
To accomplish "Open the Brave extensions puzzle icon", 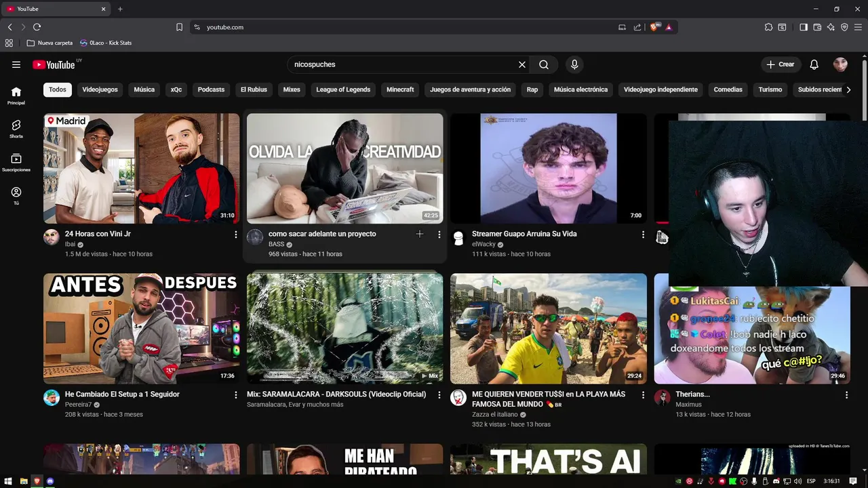I will point(768,27).
